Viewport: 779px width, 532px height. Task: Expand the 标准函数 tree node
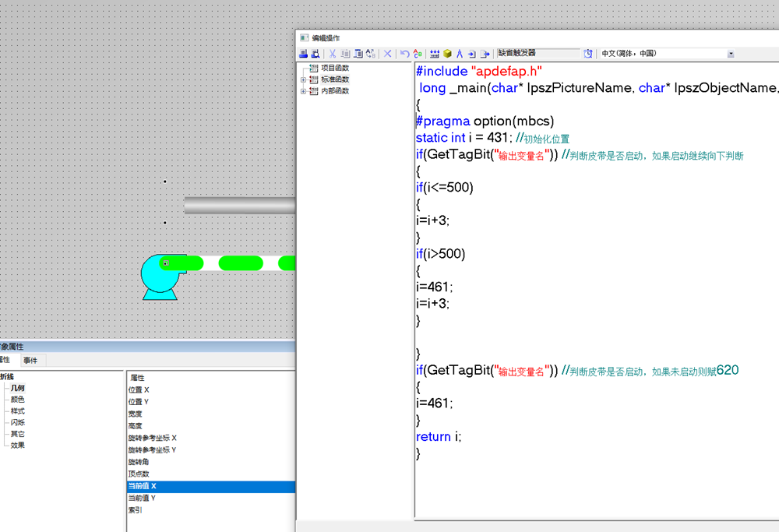tap(303, 79)
